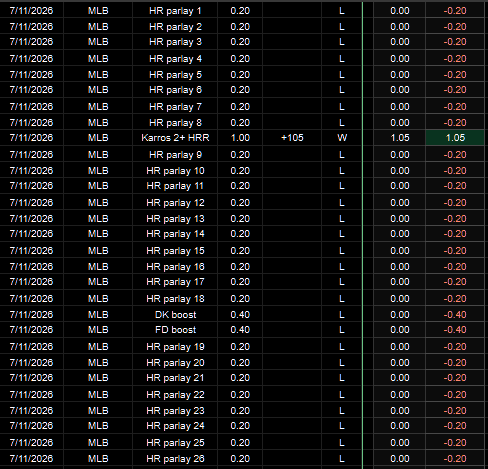Image resolution: width=488 pixels, height=469 pixels.
Task: Select the -0.40 loss in FD boost row
Action: pos(455,330)
